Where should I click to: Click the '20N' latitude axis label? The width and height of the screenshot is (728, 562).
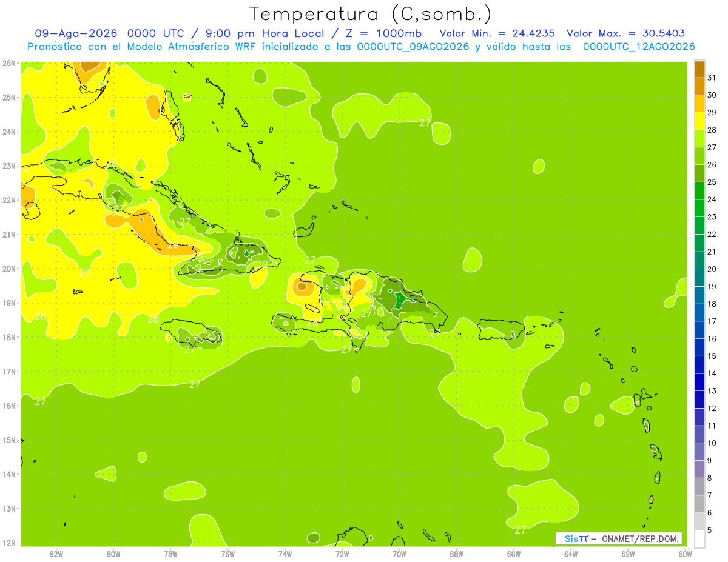coord(9,269)
